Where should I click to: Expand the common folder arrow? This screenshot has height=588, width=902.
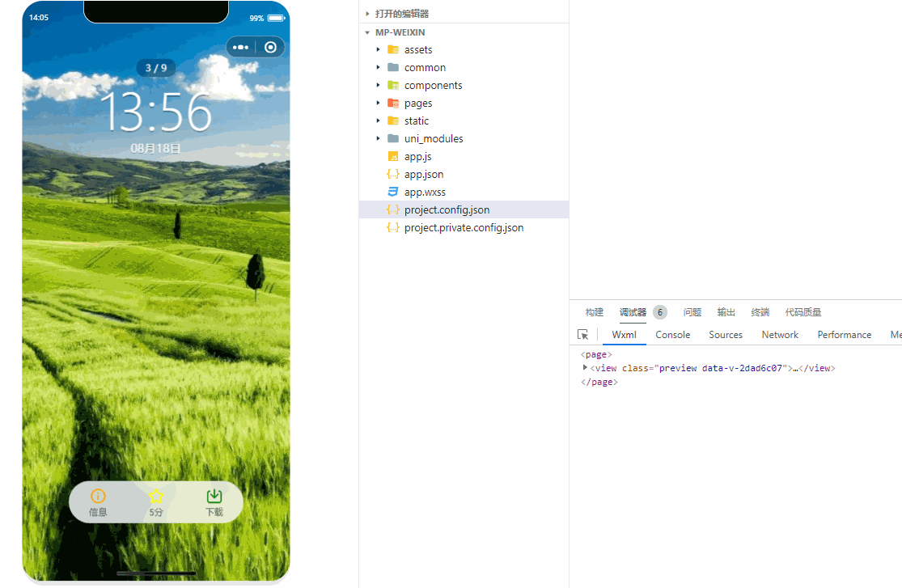tap(378, 67)
